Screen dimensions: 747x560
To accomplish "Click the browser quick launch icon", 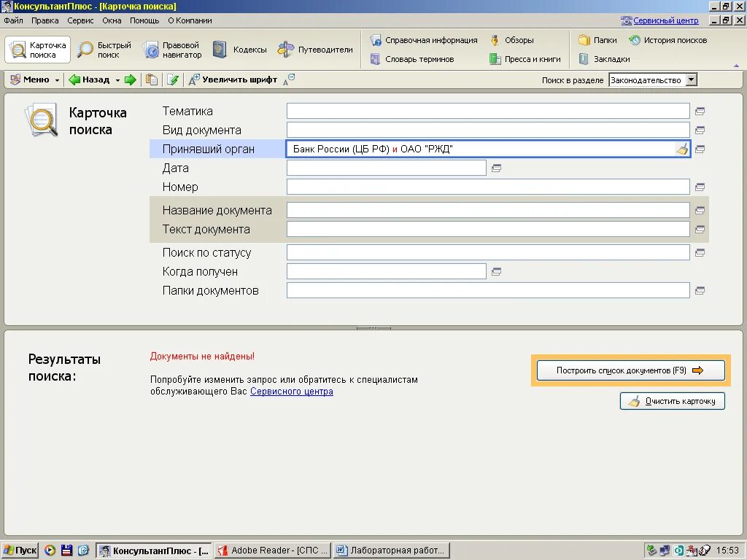I will (x=83, y=551).
